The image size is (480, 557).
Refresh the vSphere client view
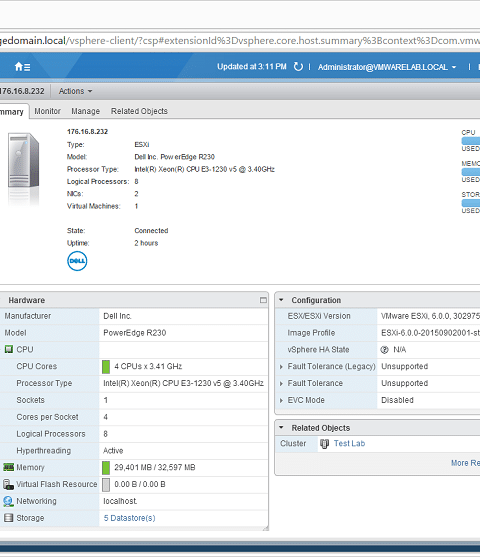(298, 67)
